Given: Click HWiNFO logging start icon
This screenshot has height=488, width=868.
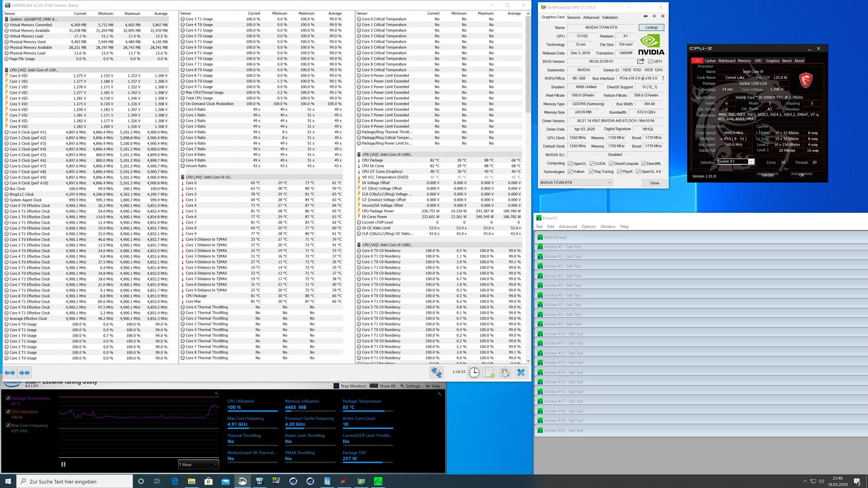Looking at the screenshot, I should tap(490, 372).
